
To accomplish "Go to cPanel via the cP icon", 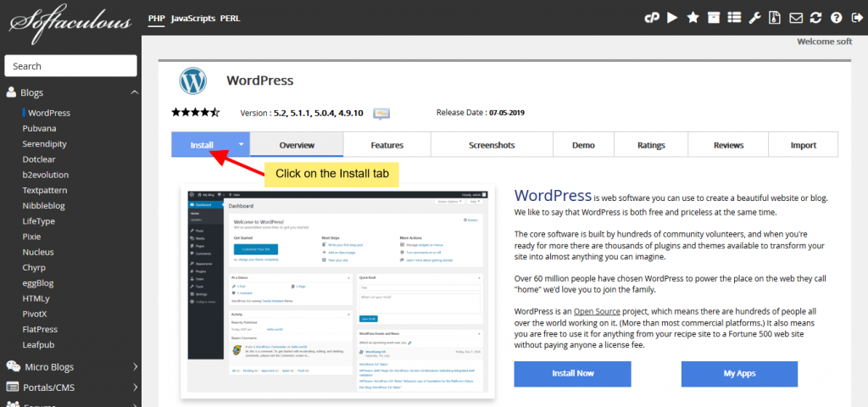I will click(652, 18).
